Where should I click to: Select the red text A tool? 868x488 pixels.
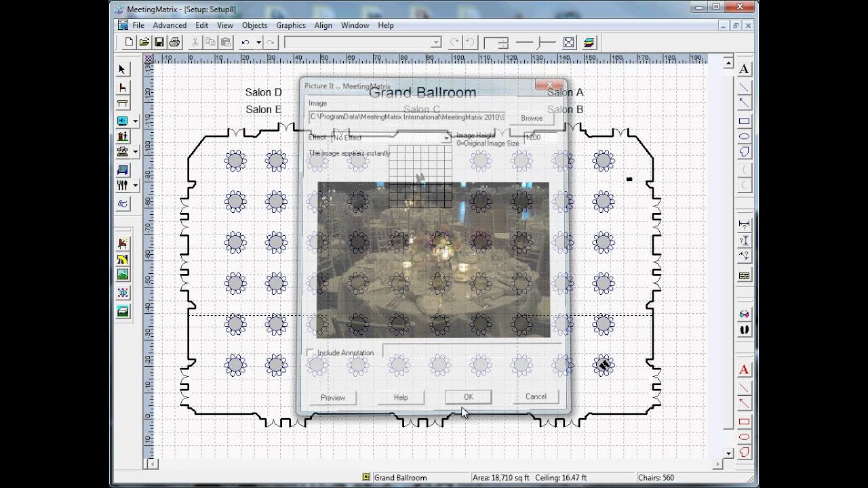[x=744, y=369]
